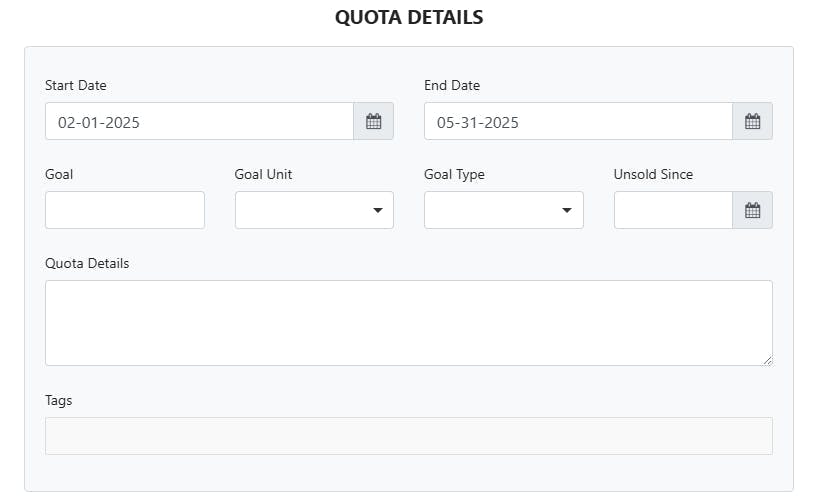Click the End Date field showing 05-31-2025
This screenshot has width=822, height=501.
pyautogui.click(x=578, y=122)
